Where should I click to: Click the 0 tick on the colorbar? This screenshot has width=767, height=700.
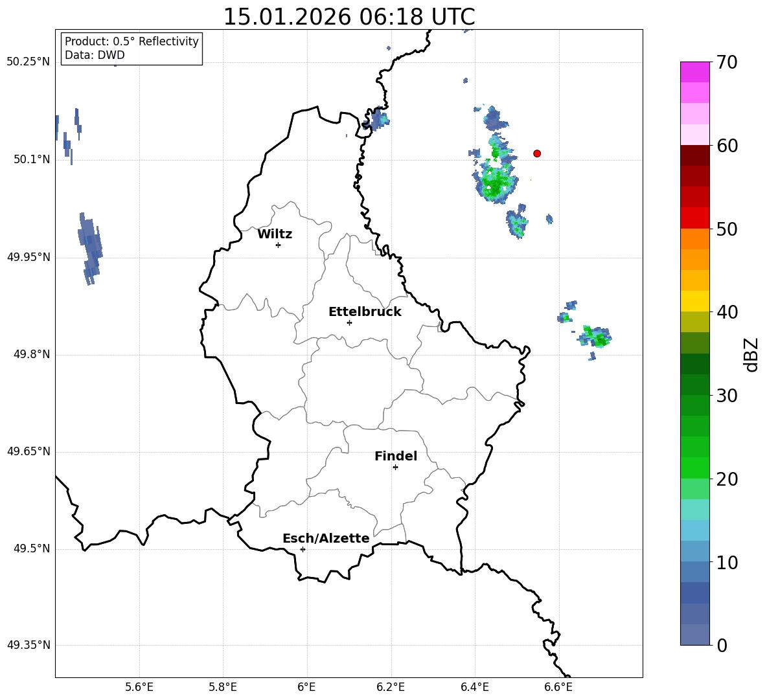pos(722,646)
